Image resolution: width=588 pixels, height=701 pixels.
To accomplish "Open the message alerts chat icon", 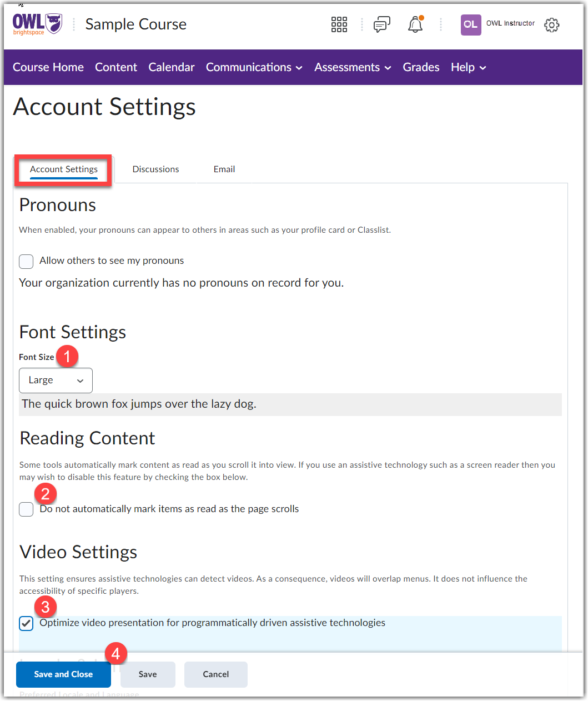I will click(381, 24).
